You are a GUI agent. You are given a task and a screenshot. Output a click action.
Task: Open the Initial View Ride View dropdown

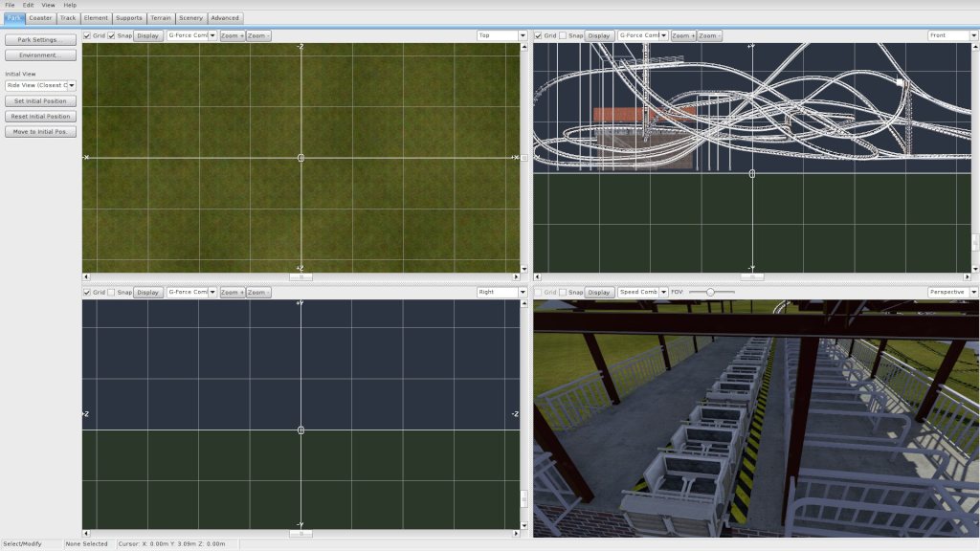(40, 85)
